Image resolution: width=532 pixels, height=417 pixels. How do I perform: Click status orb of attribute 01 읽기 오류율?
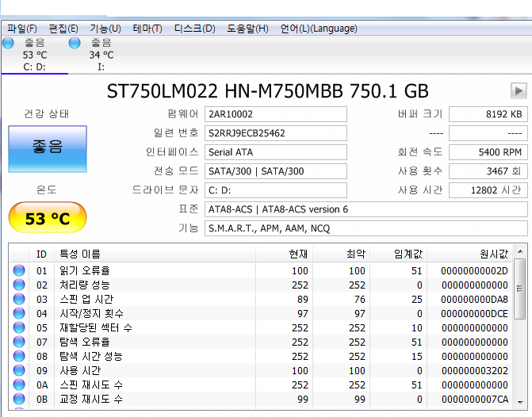[19, 270]
